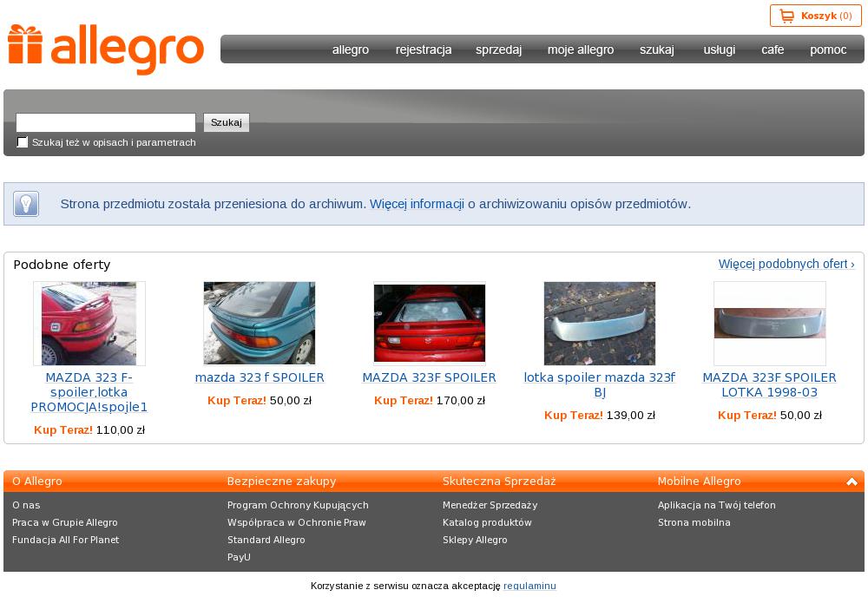868x603 pixels.
Task: Open Program Ochrony Kupujących footer link
Action: [x=298, y=505]
